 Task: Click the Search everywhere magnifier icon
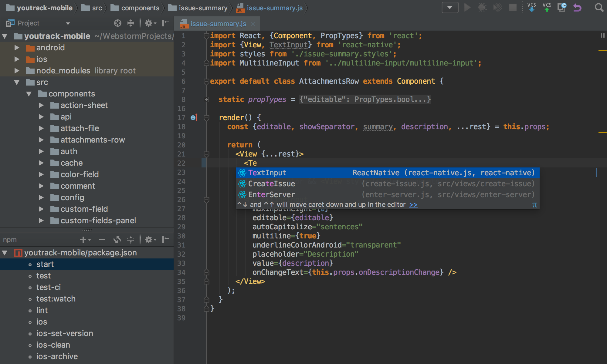[599, 7]
